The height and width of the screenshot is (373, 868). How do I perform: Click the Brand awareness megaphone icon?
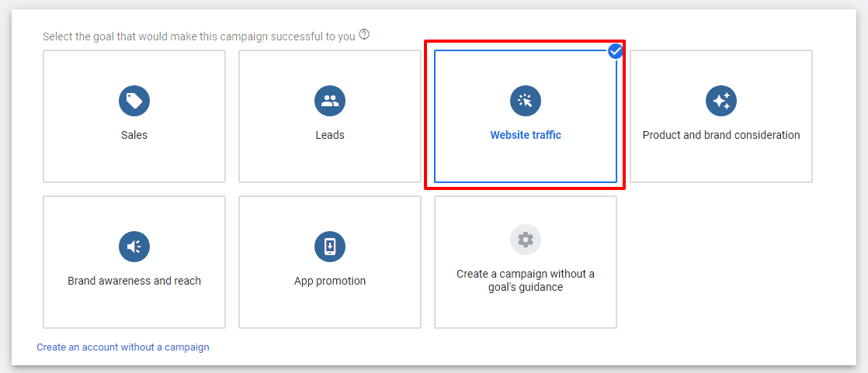[x=134, y=247]
